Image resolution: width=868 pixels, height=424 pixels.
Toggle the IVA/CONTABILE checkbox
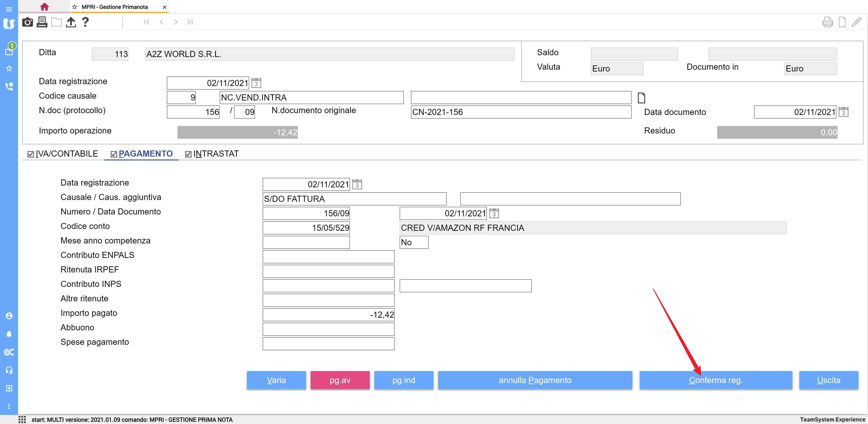[x=31, y=154]
